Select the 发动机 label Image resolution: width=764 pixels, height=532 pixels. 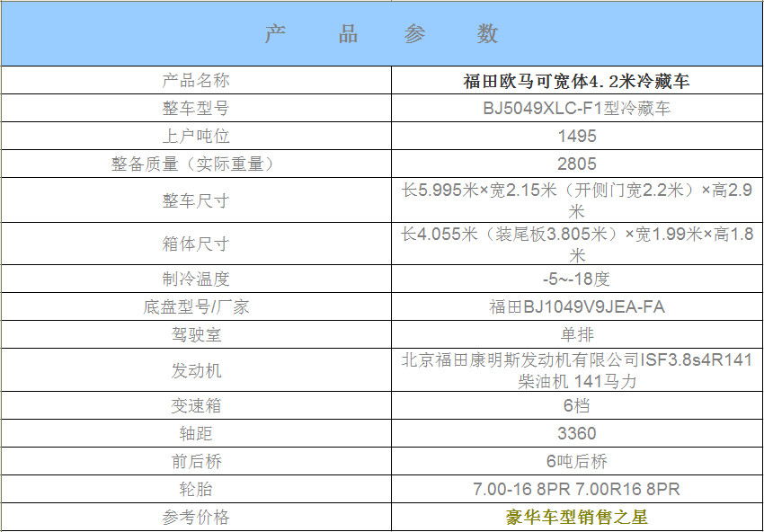point(196,371)
